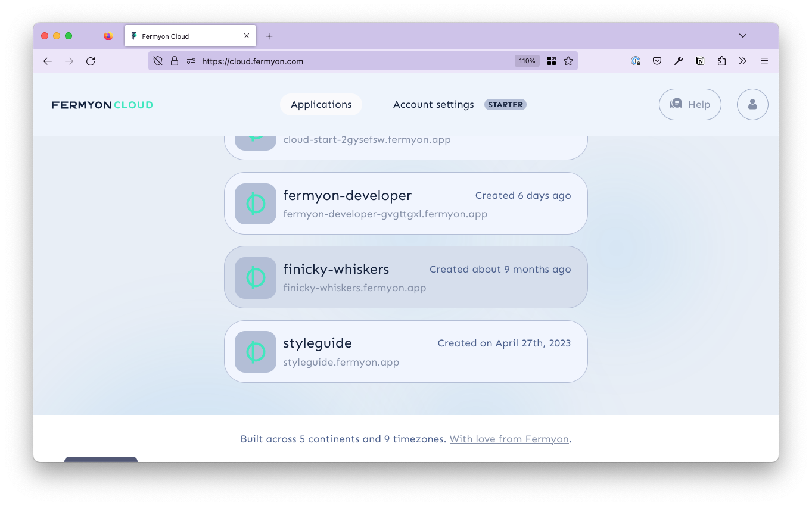List all tabs with the dropdown arrow
The height and width of the screenshot is (506, 812).
pos(743,36)
